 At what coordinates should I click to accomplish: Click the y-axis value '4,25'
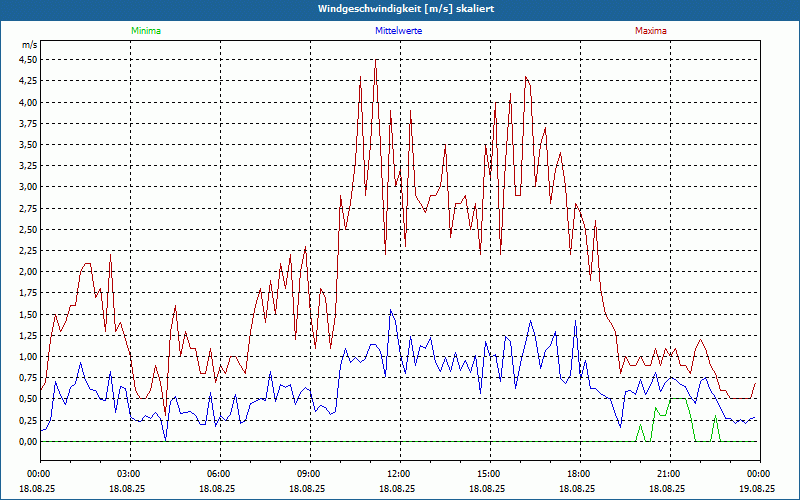[28, 81]
